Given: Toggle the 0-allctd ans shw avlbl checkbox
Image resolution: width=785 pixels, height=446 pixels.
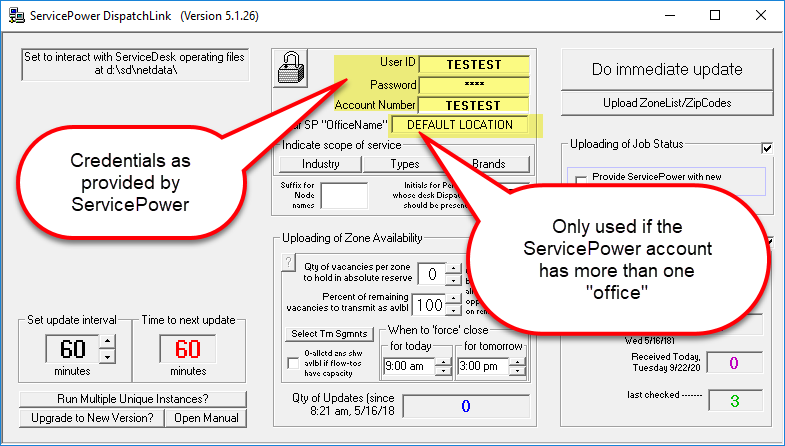Looking at the screenshot, I should [293, 363].
